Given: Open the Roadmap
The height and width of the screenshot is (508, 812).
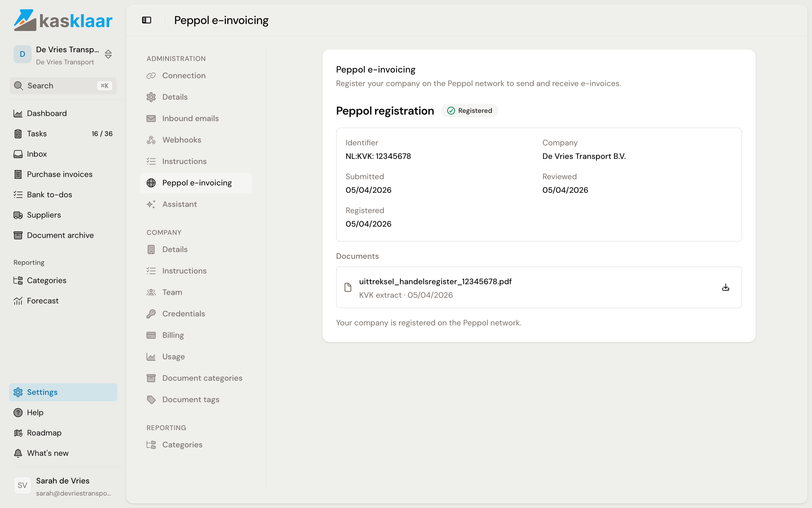Looking at the screenshot, I should point(63,433).
